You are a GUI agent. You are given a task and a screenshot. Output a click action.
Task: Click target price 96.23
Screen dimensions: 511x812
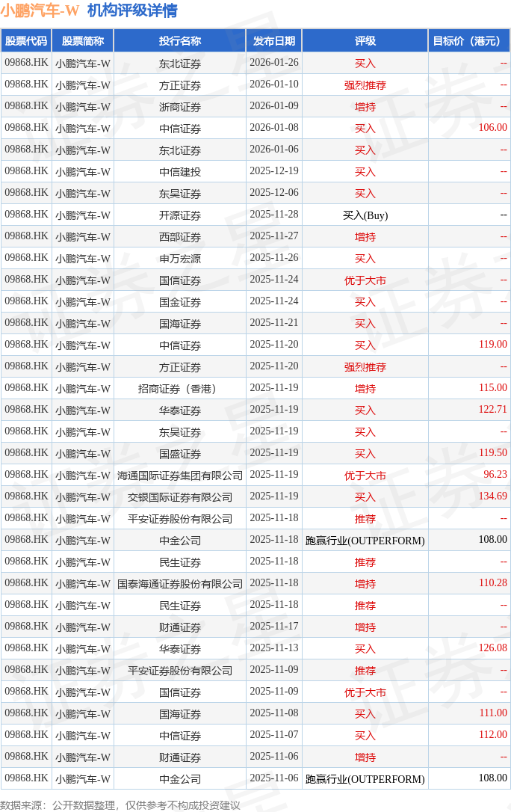pyautogui.click(x=495, y=474)
